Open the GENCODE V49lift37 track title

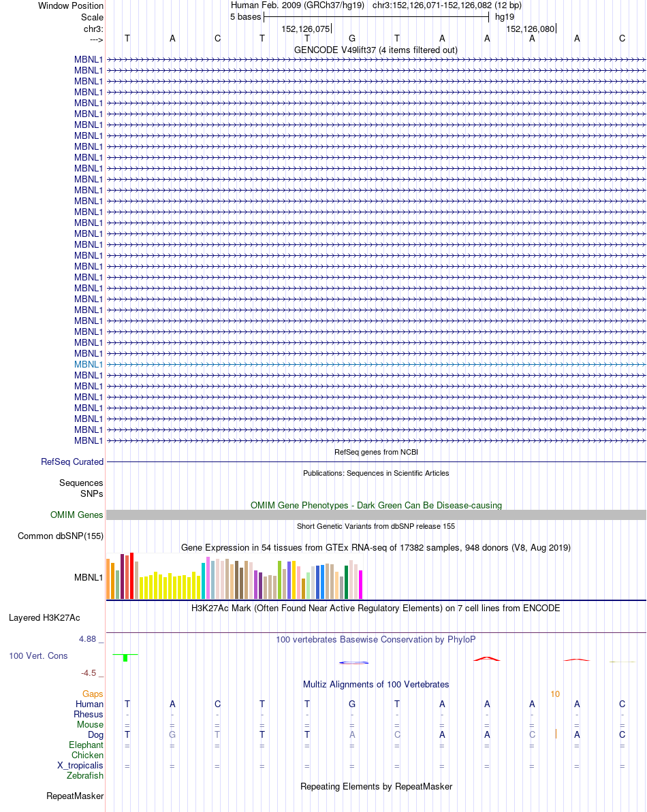point(375,50)
